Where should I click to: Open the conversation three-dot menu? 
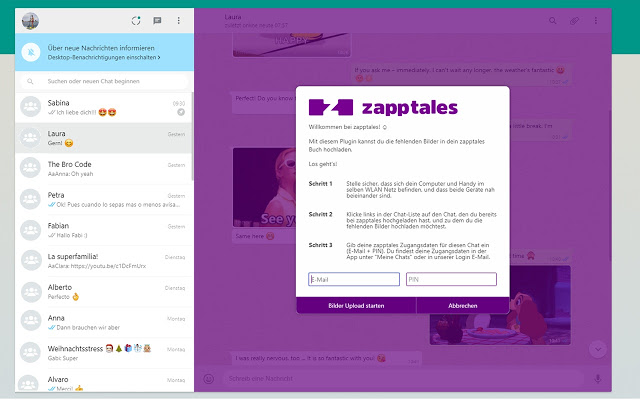[x=596, y=20]
